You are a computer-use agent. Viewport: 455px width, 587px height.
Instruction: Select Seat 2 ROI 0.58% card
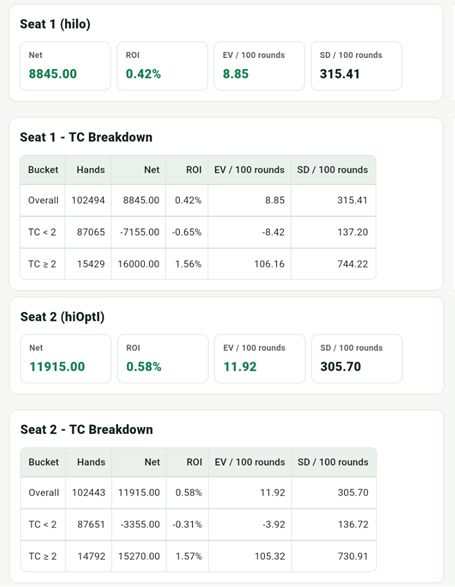163,359
